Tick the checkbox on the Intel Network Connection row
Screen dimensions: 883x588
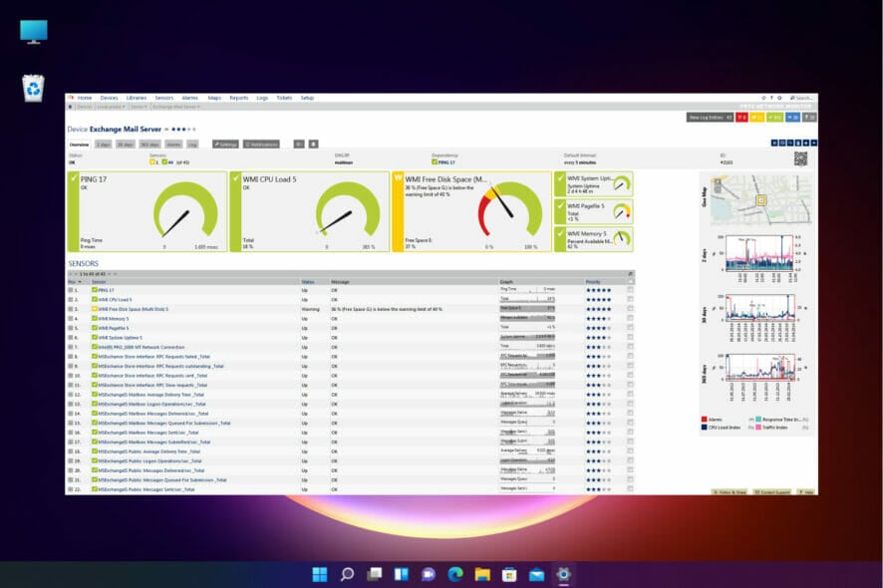coord(630,347)
